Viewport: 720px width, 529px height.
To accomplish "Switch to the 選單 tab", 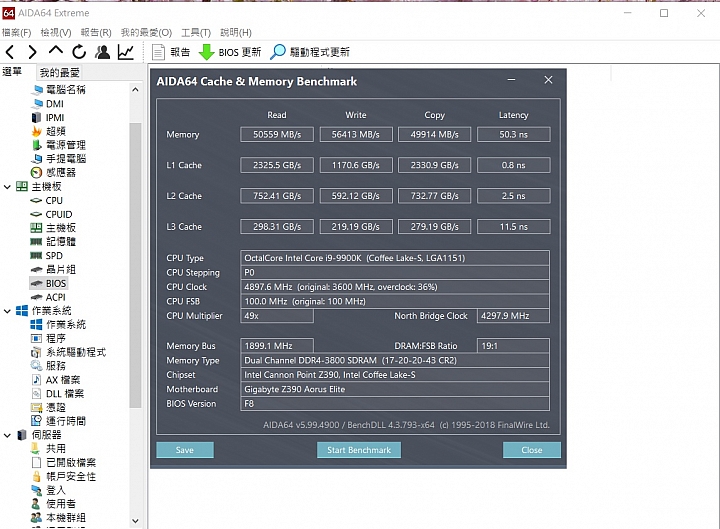I will (12, 72).
